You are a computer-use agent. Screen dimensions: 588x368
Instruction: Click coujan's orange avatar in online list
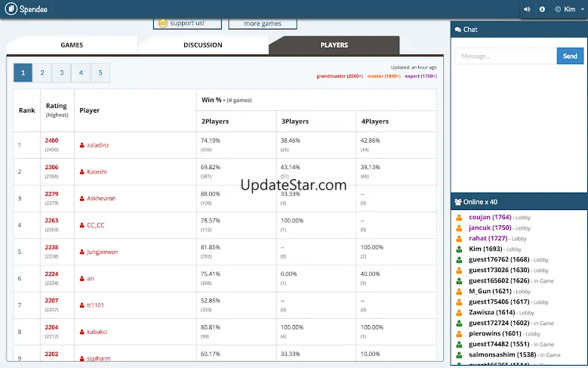459,218
